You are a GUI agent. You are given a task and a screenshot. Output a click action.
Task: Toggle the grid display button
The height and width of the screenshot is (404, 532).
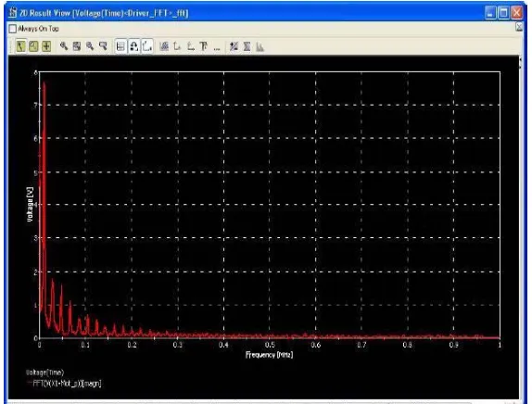(x=120, y=46)
